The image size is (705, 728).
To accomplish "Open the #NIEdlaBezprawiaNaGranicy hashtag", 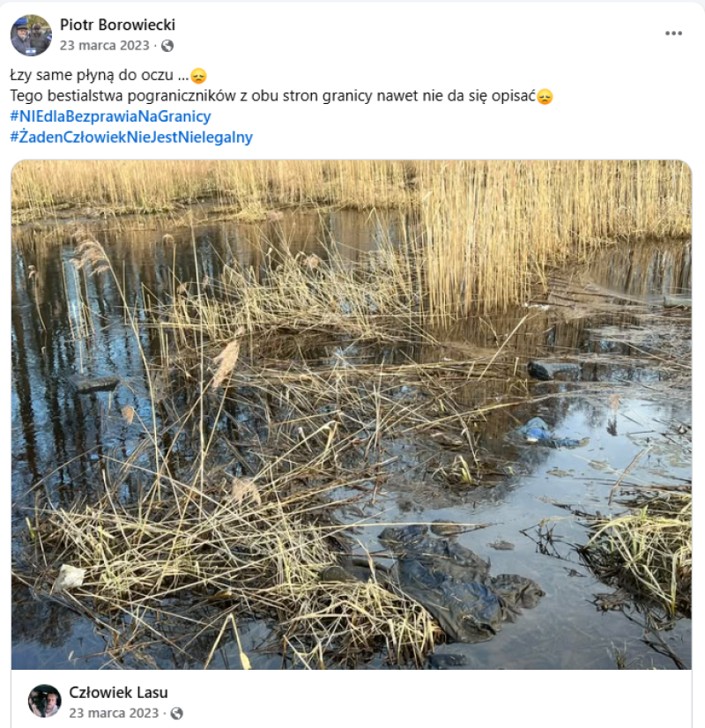I will [110, 116].
